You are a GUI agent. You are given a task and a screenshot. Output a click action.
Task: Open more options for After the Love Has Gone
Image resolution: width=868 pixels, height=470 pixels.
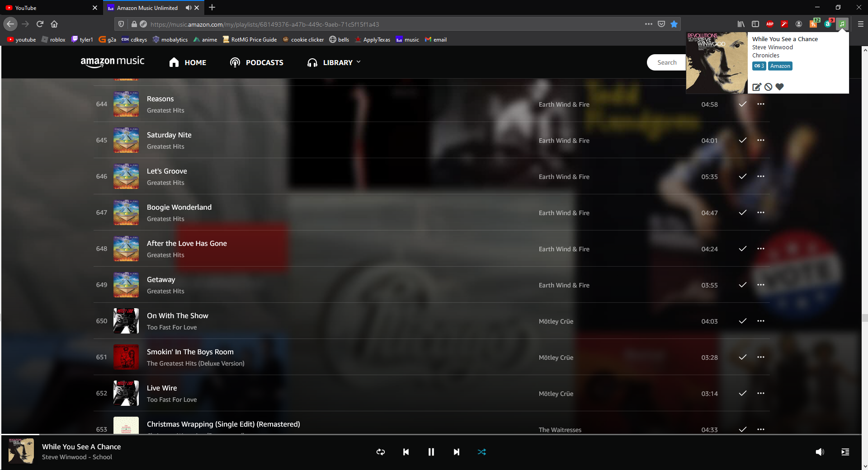coord(761,249)
